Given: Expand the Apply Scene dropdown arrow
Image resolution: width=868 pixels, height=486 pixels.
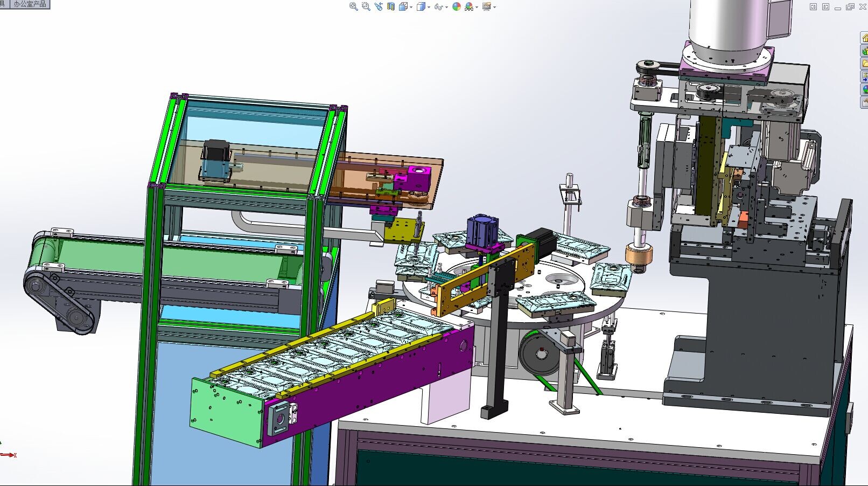Looking at the screenshot, I should tap(477, 7).
